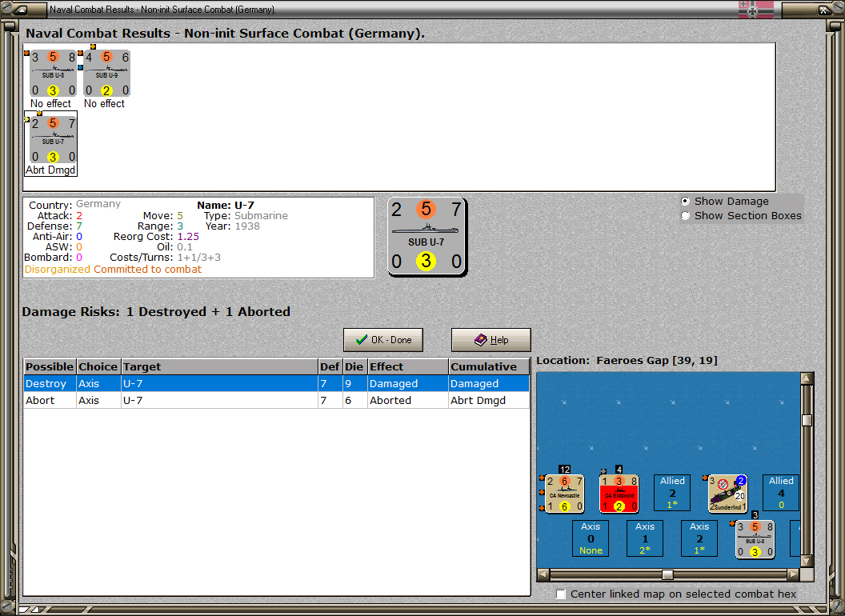This screenshot has height=616, width=845.
Task: Click the Die column header
Action: 354,366
